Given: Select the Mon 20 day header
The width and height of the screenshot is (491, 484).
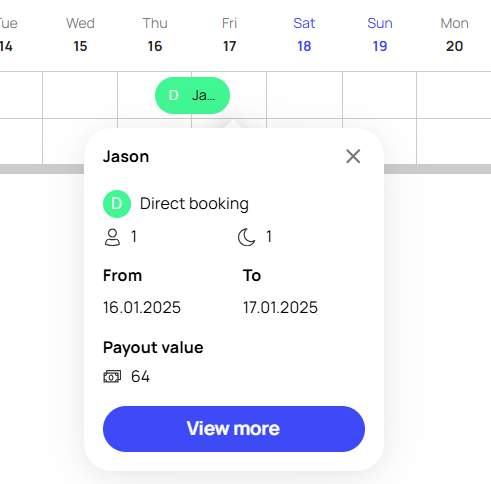Looking at the screenshot, I should (454, 35).
